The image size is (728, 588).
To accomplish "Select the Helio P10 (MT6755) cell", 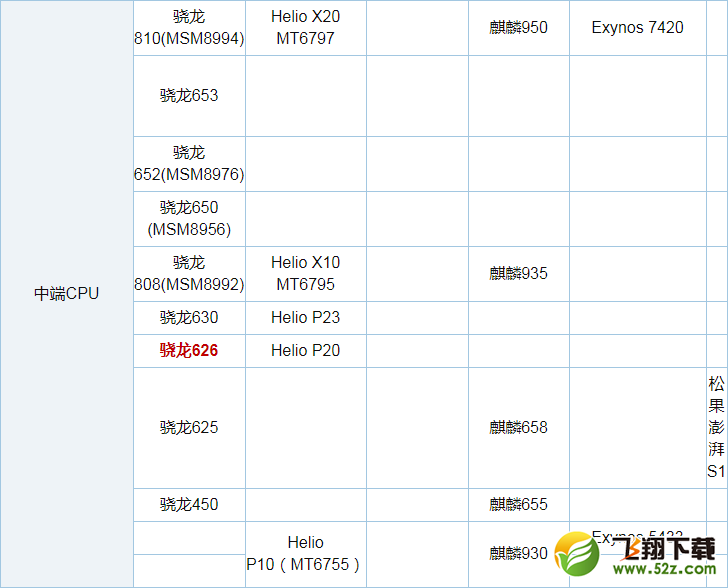I will pos(306,554).
